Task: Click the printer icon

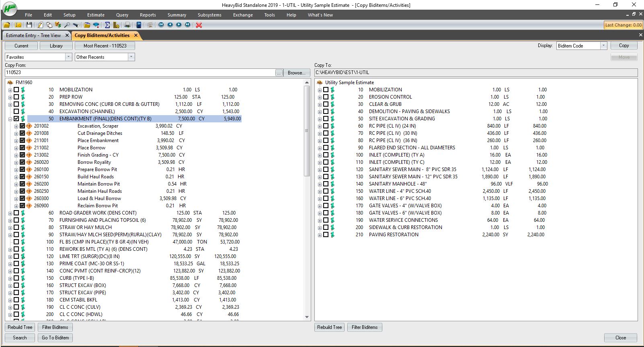Action: (127, 25)
